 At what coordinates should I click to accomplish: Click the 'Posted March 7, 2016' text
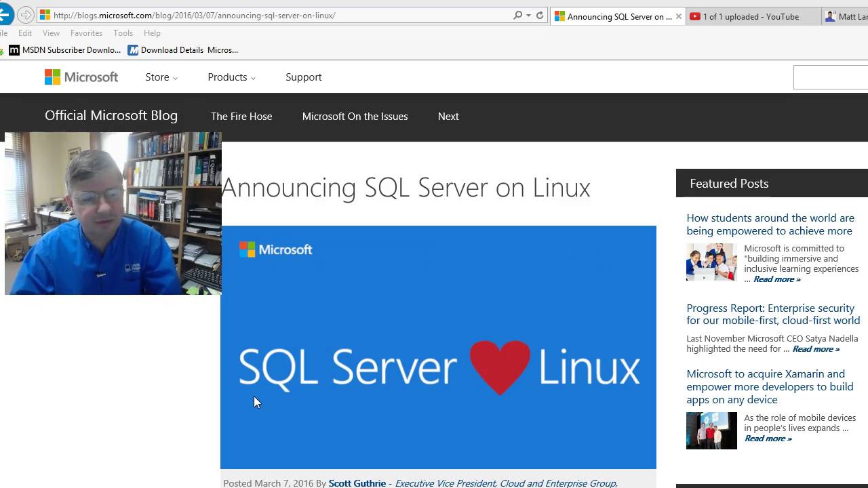tap(269, 483)
